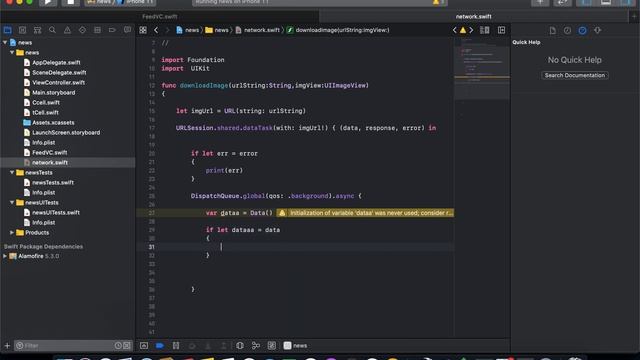This screenshot has width=640, height=360.
Task: Jump to previous issue arrow
Action: point(455,30)
